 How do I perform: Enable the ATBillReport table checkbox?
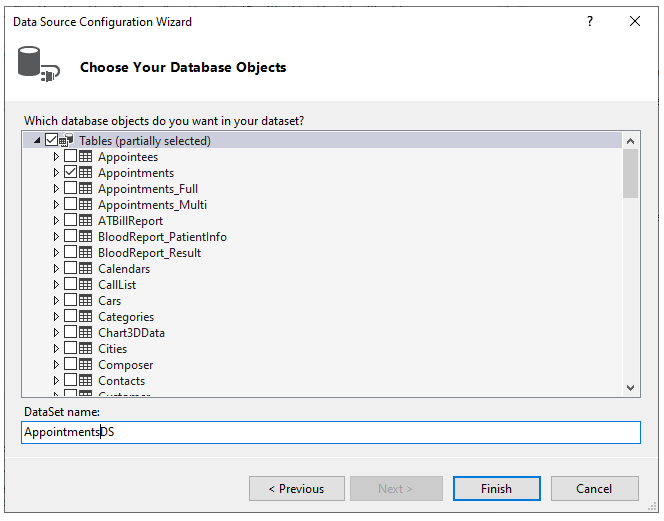click(70, 221)
